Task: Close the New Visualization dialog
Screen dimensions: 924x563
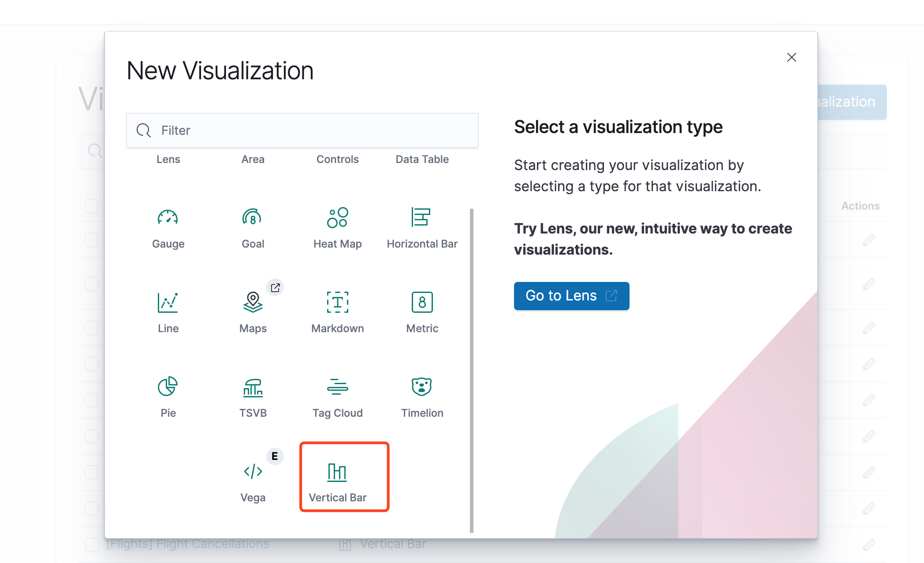Action: pyautogui.click(x=791, y=57)
